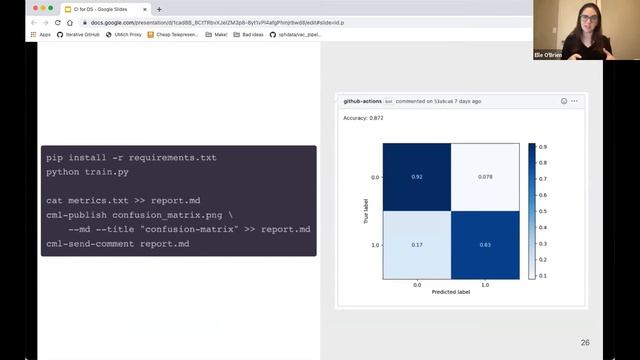Viewport: 640px width, 360px height.
Task: Click the 'python train.py' code line
Action: pos(87,172)
